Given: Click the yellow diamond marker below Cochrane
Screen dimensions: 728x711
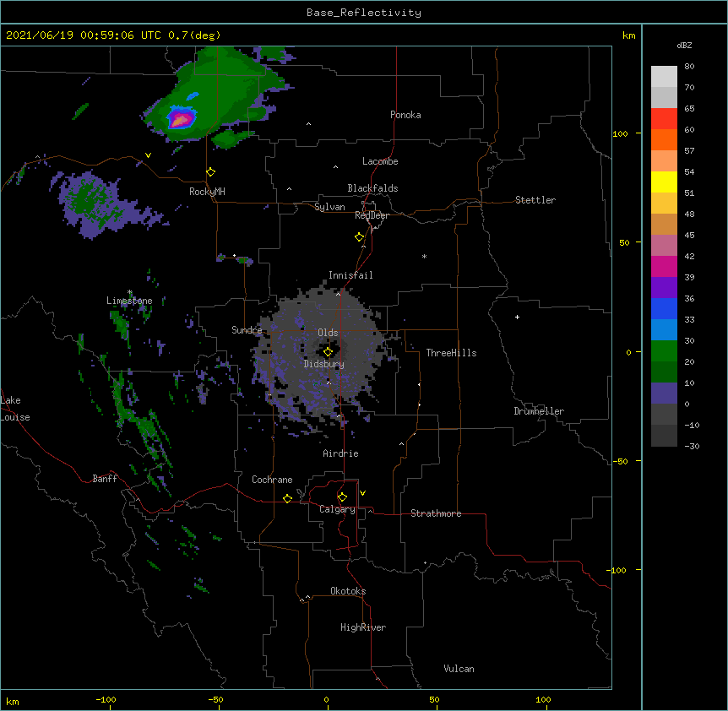Looking at the screenshot, I should click(x=287, y=498).
